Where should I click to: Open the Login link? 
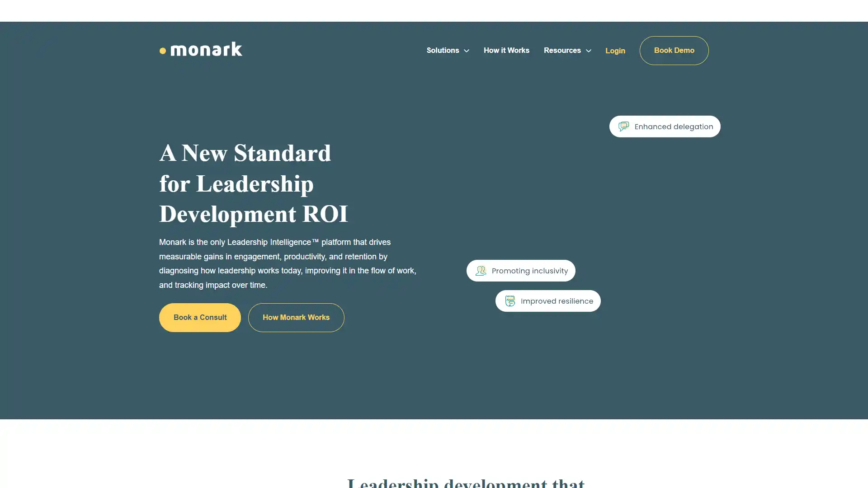(615, 51)
